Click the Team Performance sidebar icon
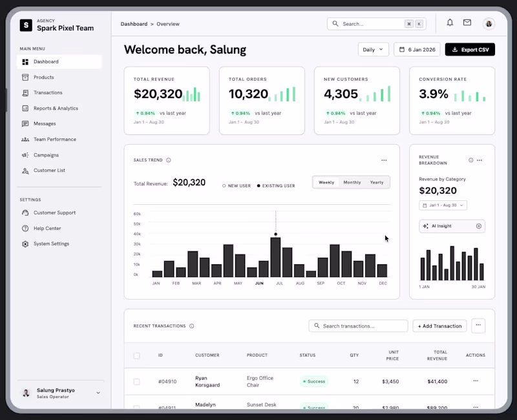Image resolution: width=517 pixels, height=420 pixels. 25,140
